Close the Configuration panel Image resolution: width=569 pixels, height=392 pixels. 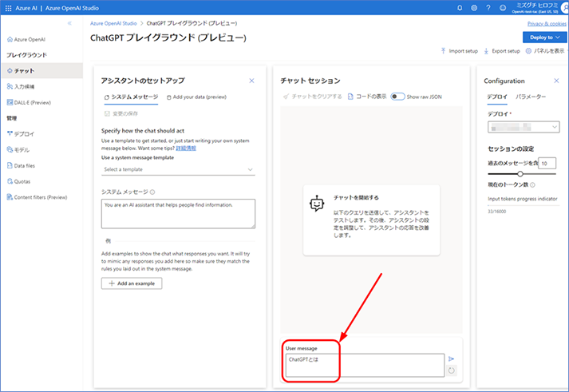556,81
